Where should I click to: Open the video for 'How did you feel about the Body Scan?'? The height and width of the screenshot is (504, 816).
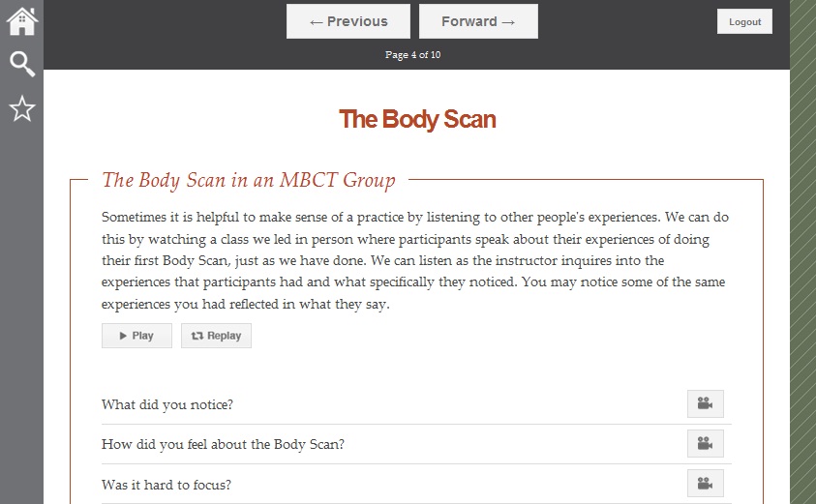click(705, 444)
